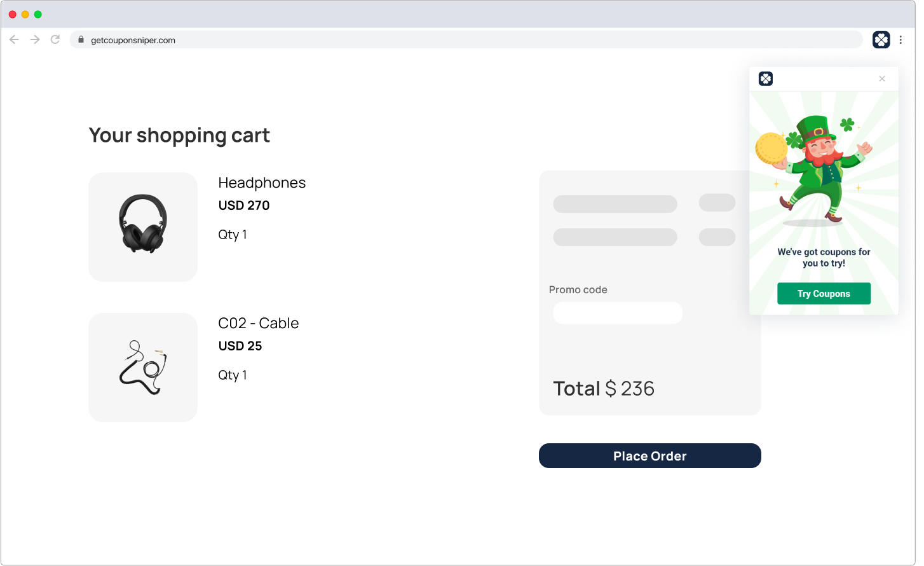Click the padlock site security icon
The width and height of the screenshot is (924, 566).
click(x=81, y=39)
